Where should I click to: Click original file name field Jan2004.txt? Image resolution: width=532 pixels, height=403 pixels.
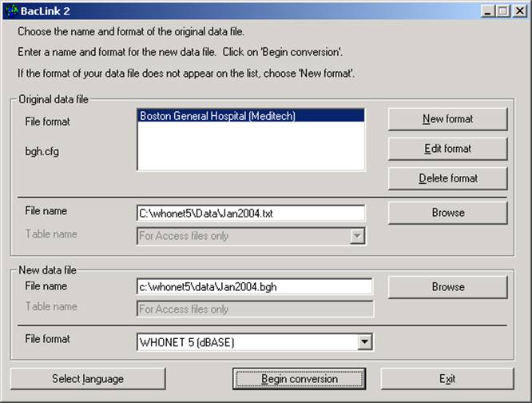[x=251, y=213]
